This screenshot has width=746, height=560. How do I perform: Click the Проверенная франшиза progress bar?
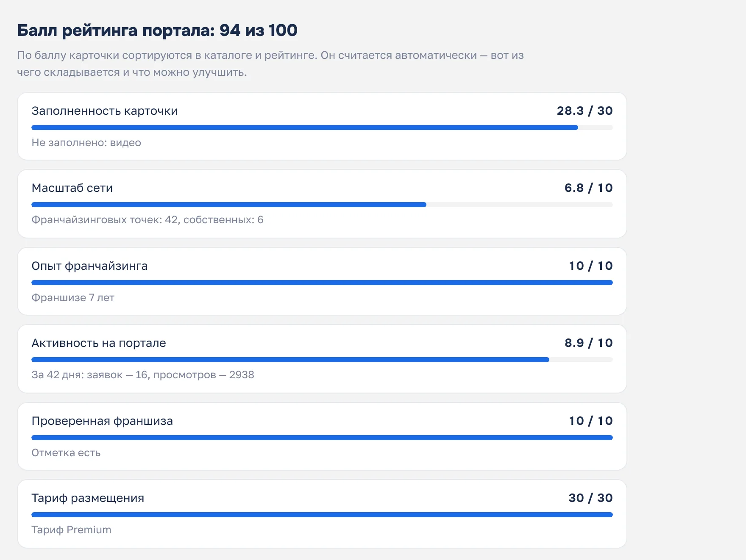tap(322, 438)
